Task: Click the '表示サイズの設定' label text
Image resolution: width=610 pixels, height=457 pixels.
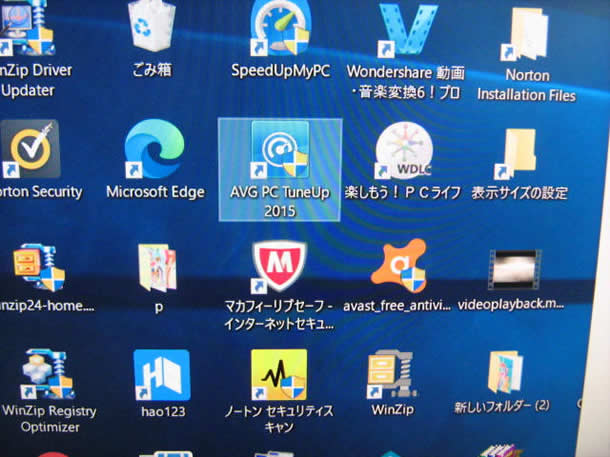Action: click(520, 193)
